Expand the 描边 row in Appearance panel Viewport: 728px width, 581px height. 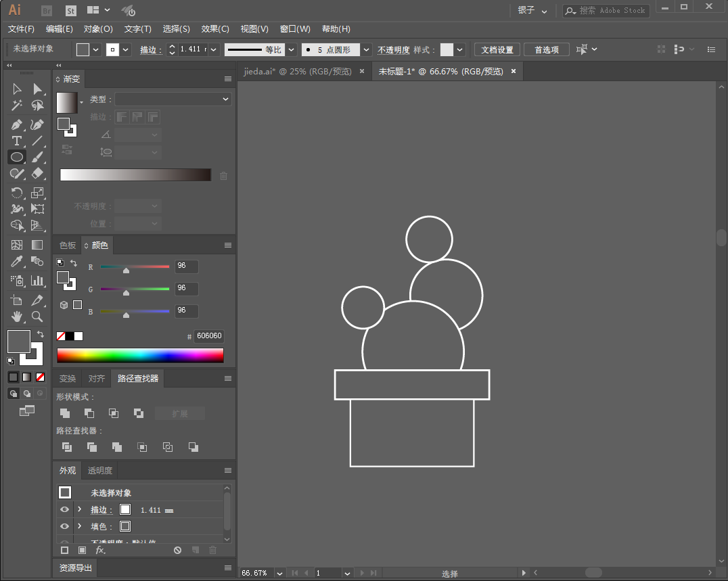[x=80, y=509]
